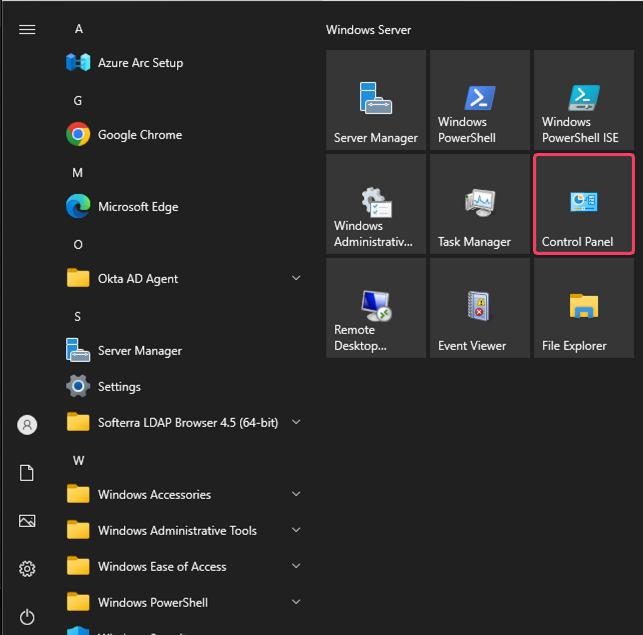Open Pictures icon in left sidebar
This screenshot has width=643, height=635.
click(27, 521)
